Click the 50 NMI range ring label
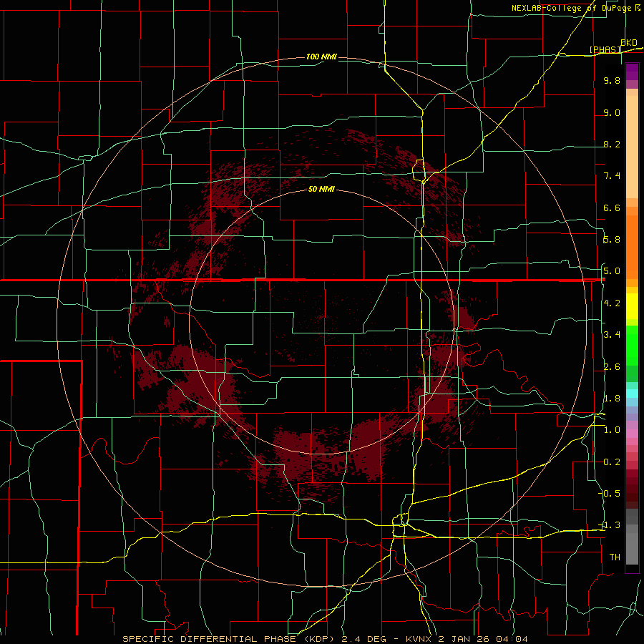The width and height of the screenshot is (644, 644). click(x=321, y=189)
